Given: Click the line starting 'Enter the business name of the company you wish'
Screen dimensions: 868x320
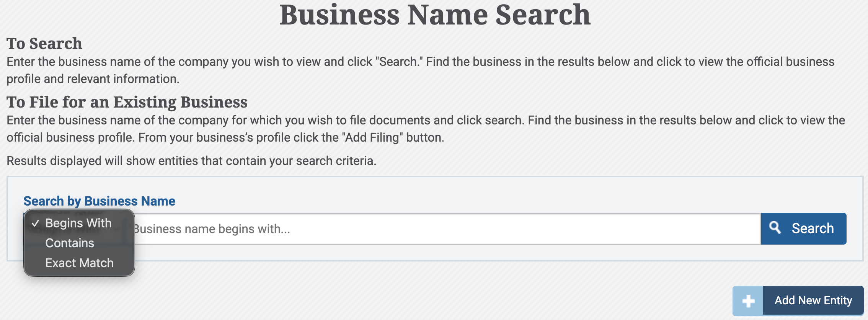Looking at the screenshot, I should [421, 62].
